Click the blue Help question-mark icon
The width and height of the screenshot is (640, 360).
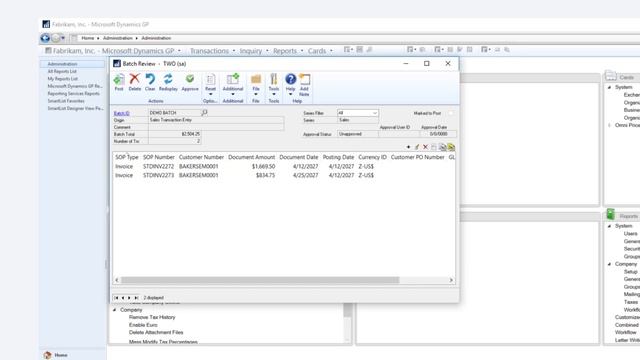290,79
